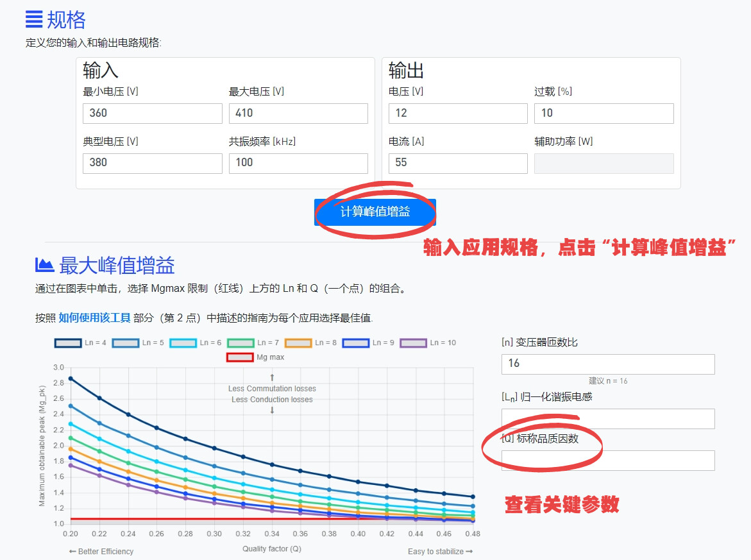This screenshot has width=751, height=560.
Task: Toggle the Ln = 8 legend swatch
Action: tap(298, 343)
